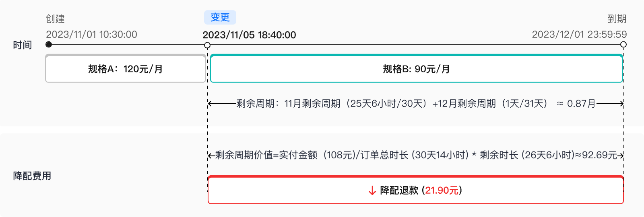The width and height of the screenshot is (644, 217).
Task: Click the hollow expiry marker at timeline end
Action: 623,44
